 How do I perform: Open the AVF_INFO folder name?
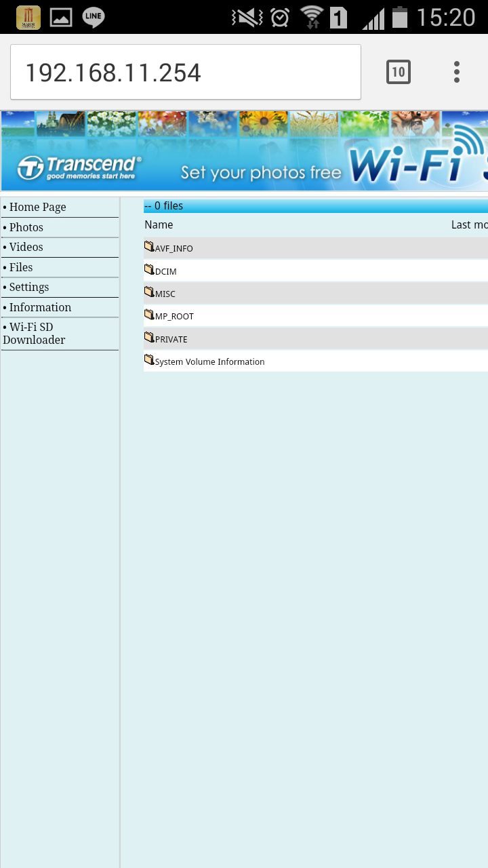(174, 249)
